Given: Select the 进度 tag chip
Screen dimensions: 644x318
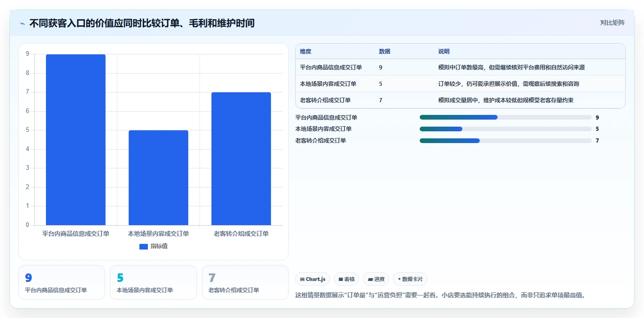Looking at the screenshot, I should [376, 279].
